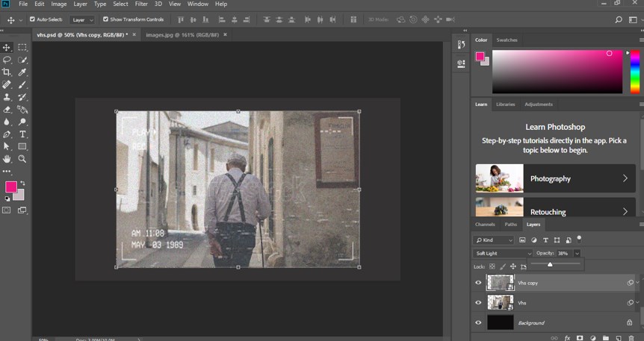Click the pink foreground color swatch
644x341 pixels.
11,187
